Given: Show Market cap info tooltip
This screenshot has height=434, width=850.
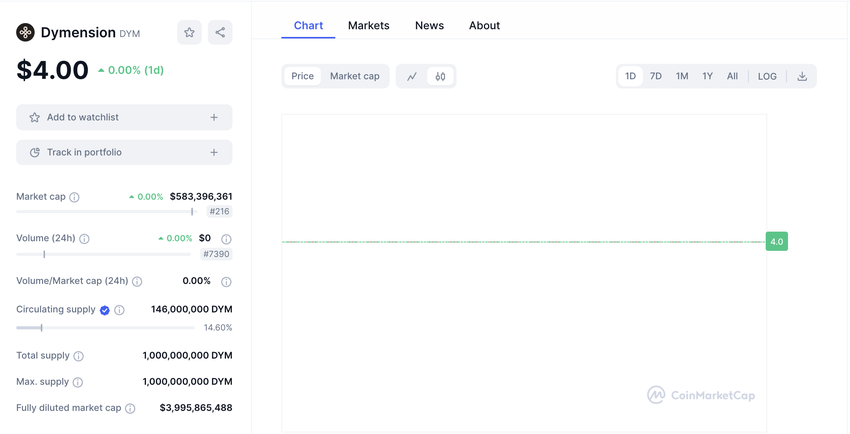Looking at the screenshot, I should pyautogui.click(x=75, y=197).
